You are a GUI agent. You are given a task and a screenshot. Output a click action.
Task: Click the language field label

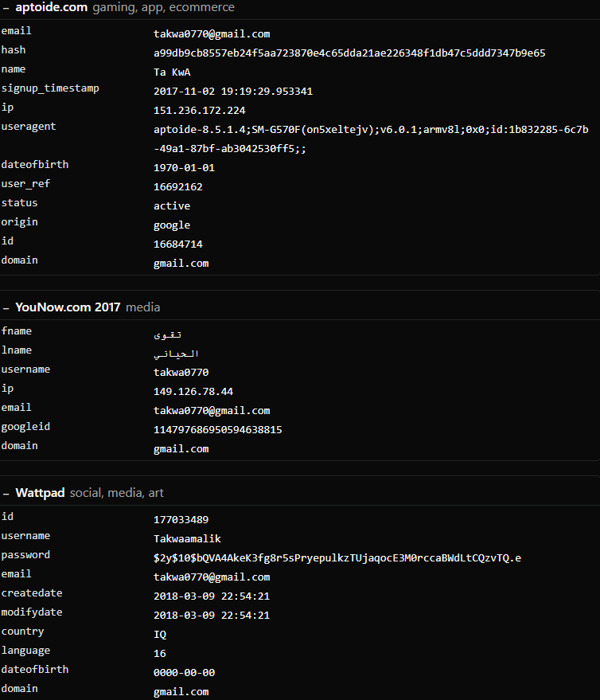(x=25, y=651)
